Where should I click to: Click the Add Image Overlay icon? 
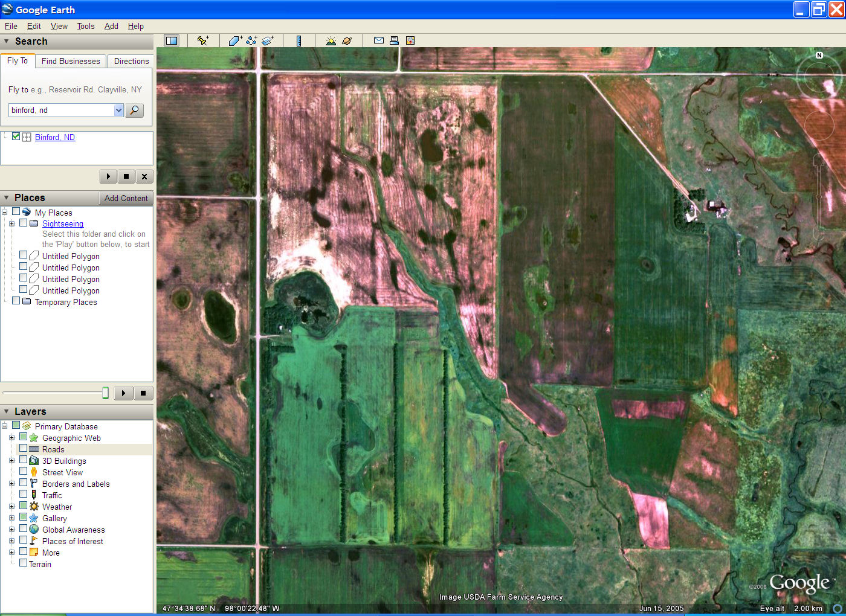coord(268,40)
